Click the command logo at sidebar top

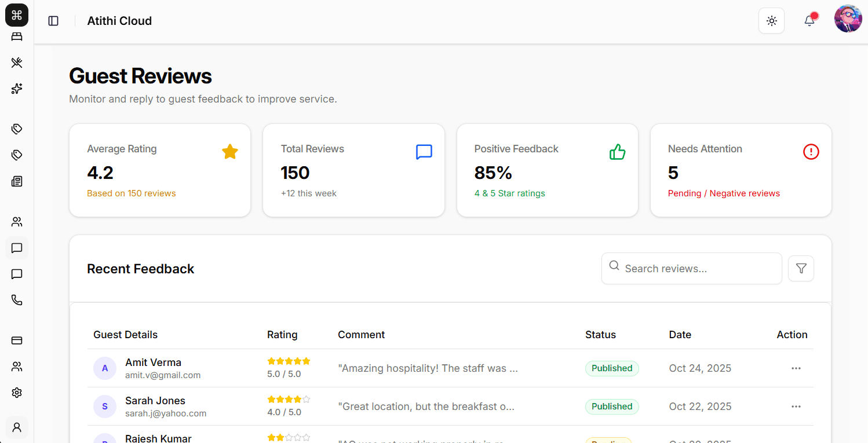click(17, 15)
